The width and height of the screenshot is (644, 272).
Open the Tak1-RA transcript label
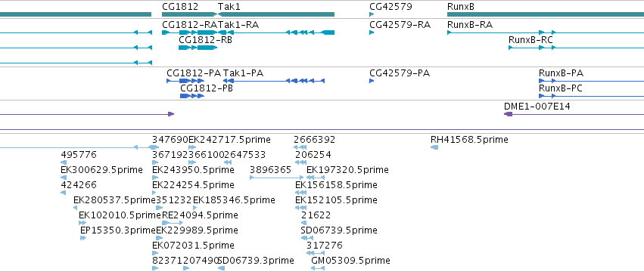tap(238, 25)
